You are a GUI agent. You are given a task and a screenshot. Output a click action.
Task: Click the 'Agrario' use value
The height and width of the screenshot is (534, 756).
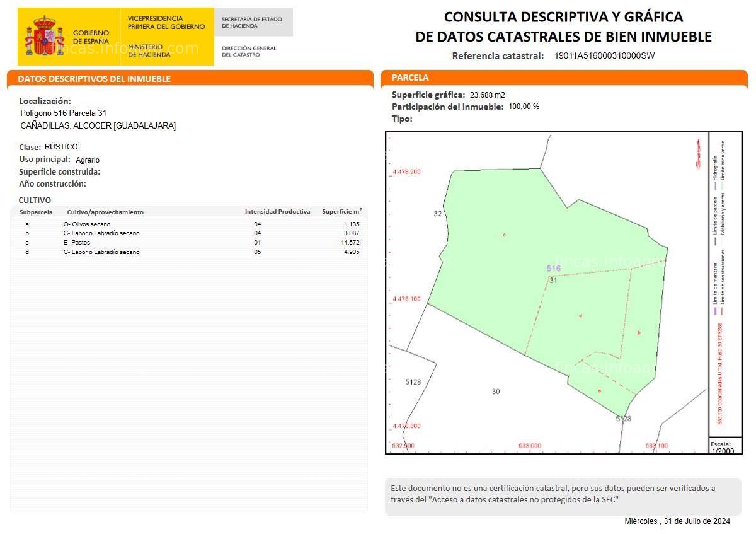point(88,160)
